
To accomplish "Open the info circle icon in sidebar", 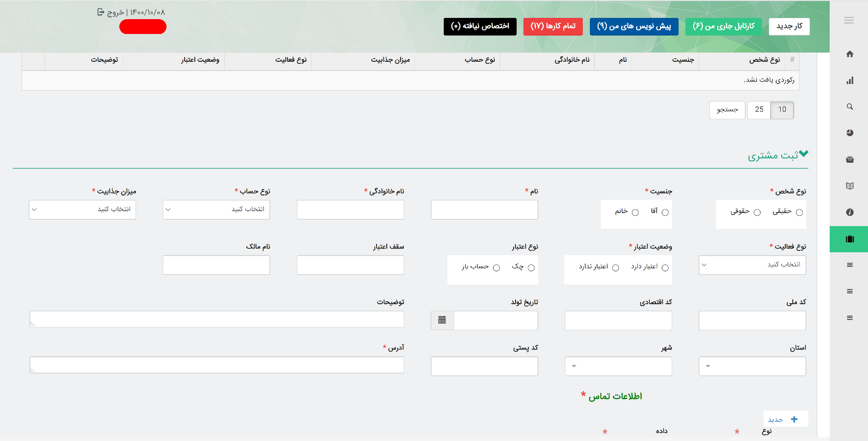I will (x=849, y=212).
